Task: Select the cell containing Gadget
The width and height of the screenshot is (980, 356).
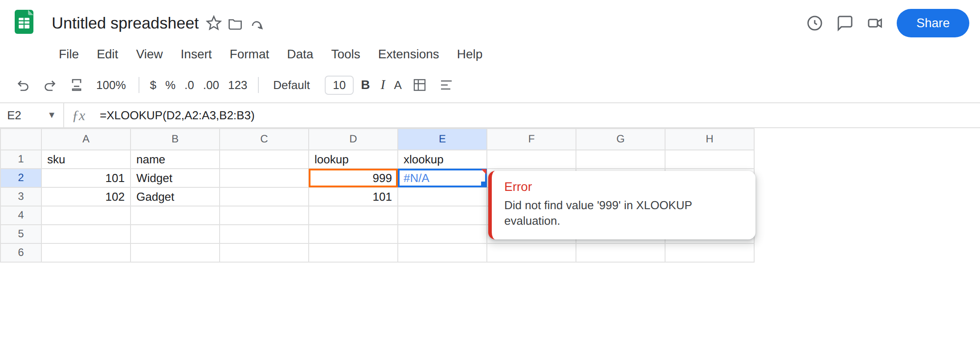Action: click(x=175, y=197)
